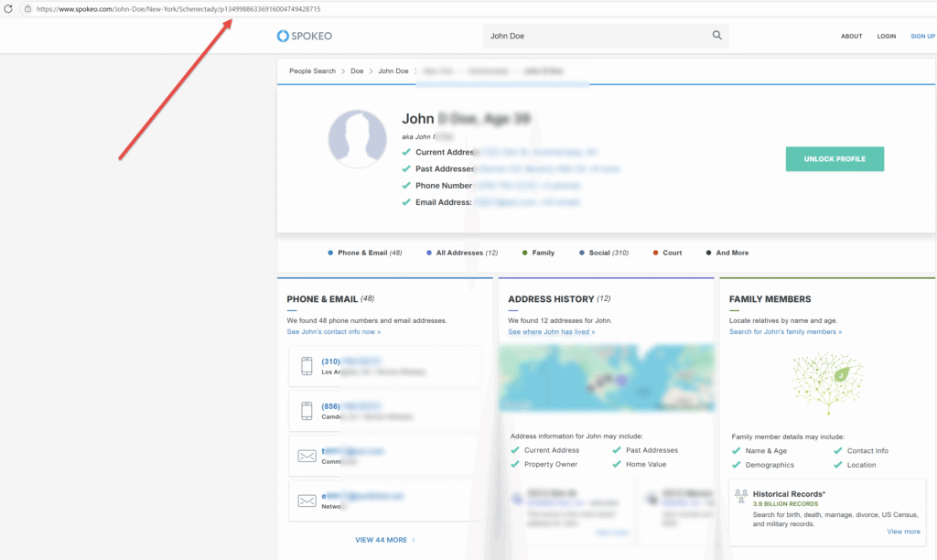Screen dimensions: 937x560
Task: Click 'Locate relatives by name and age.'
Action: pos(783,320)
